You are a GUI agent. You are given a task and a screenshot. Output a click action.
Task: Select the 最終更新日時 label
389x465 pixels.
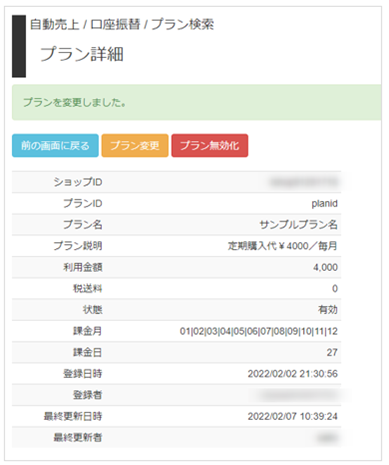click(x=73, y=417)
